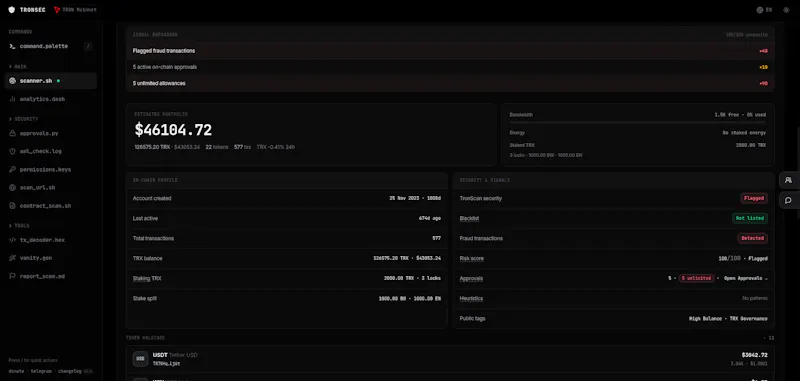Click the permissions key icon
800x381 pixels.
(x=12, y=169)
